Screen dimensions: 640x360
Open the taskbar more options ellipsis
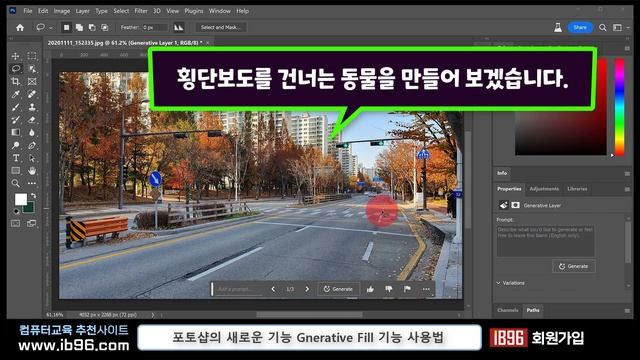(426, 289)
